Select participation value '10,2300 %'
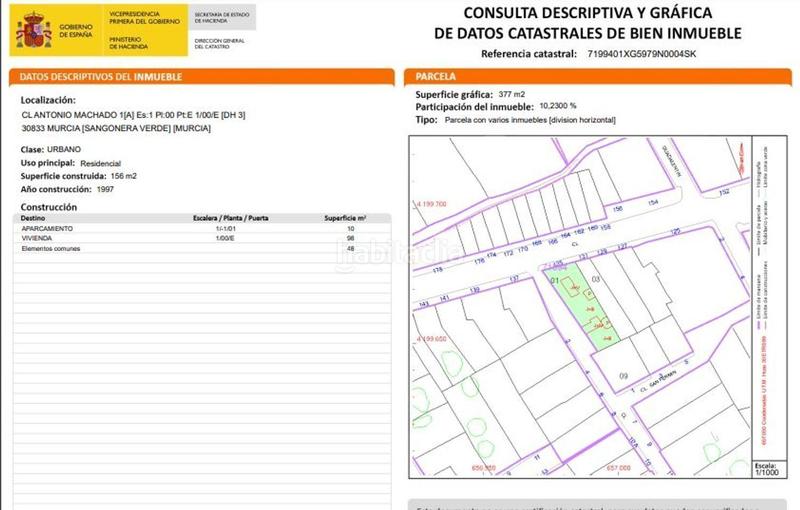 558,106
